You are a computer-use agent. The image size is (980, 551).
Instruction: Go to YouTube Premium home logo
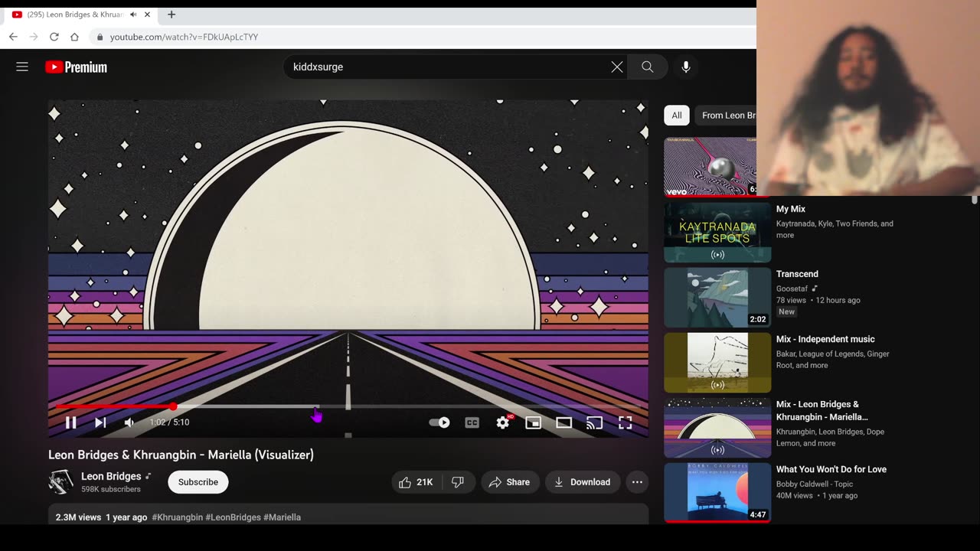click(x=76, y=67)
